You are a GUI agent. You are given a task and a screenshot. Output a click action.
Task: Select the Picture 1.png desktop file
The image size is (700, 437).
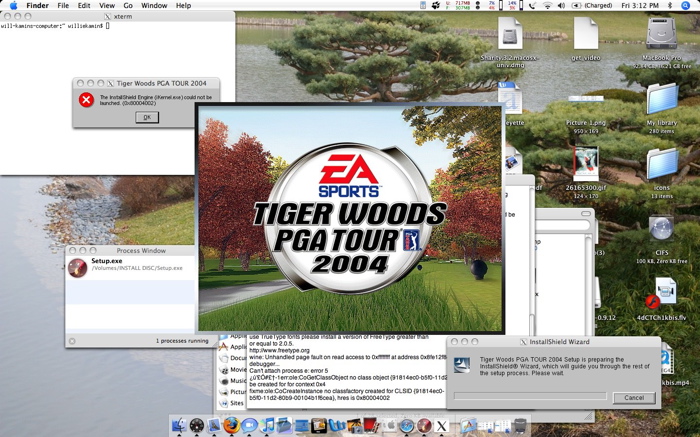pos(585,99)
